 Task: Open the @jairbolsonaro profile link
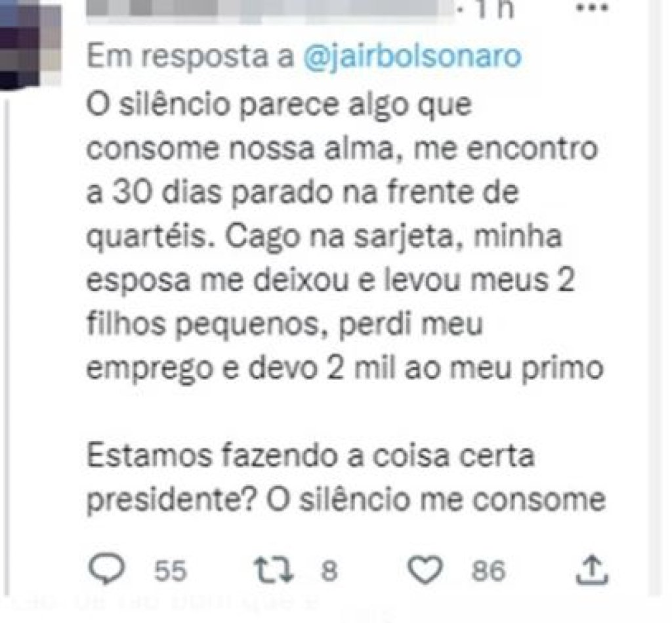coord(412,56)
